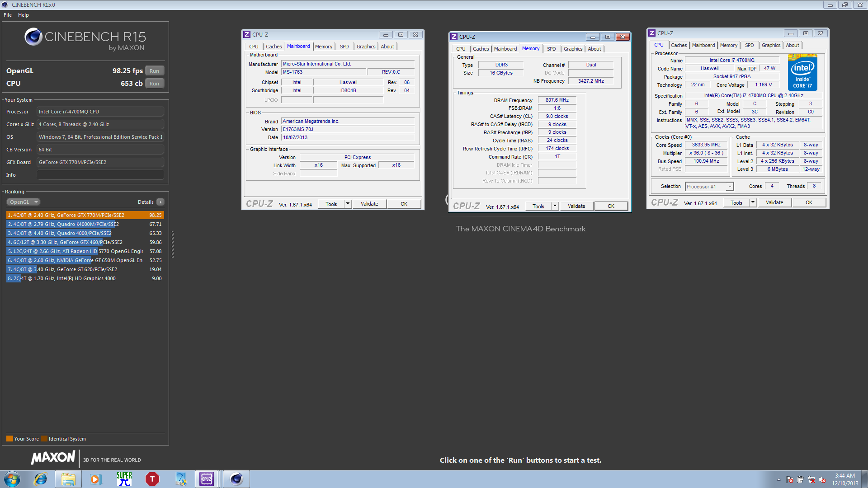This screenshot has width=868, height=488.
Task: Select the highlighted GeForce GTX 770M ranking row
Action: click(85, 215)
